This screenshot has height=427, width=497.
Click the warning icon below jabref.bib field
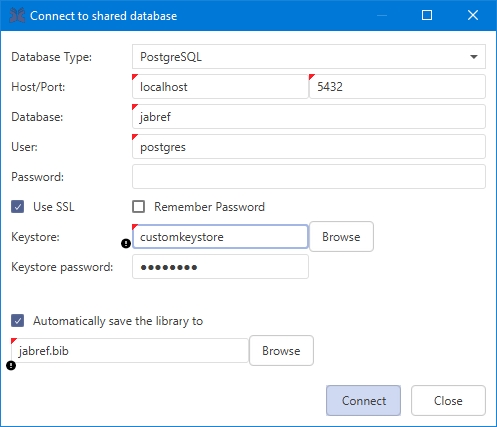[x=11, y=366]
